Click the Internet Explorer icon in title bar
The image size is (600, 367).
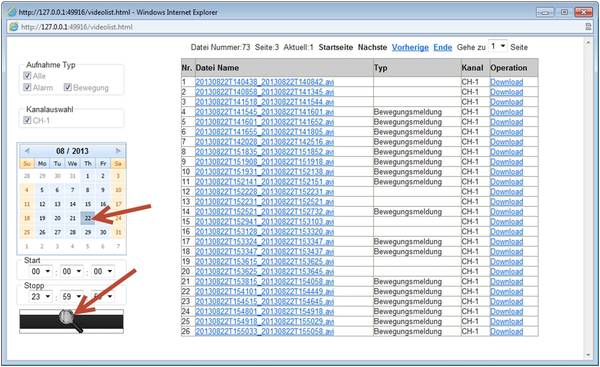pos(12,12)
